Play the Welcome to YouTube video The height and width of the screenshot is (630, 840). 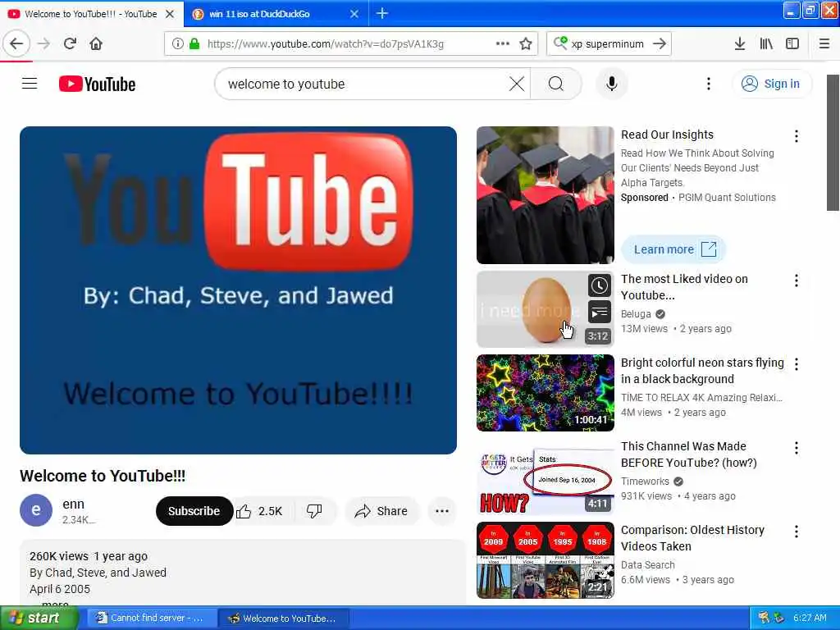click(x=239, y=290)
